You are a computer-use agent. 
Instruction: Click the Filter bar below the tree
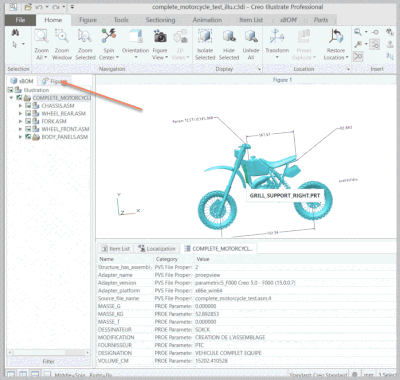[x=49, y=362]
